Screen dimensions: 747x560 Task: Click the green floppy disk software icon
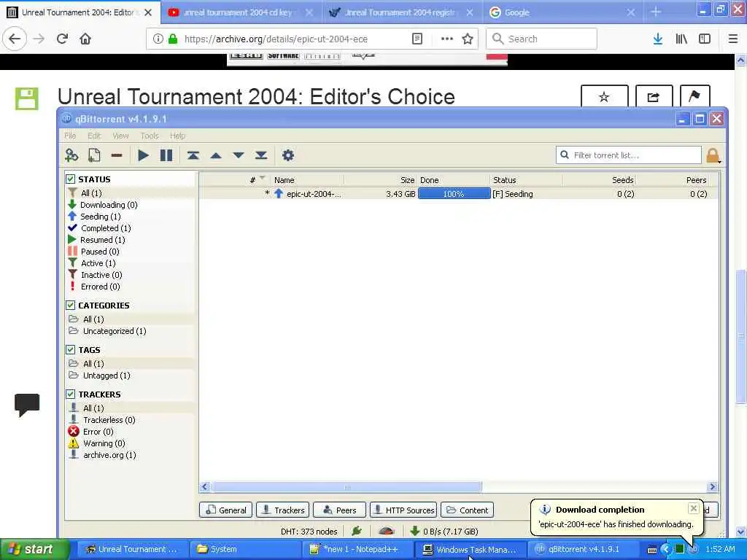pyautogui.click(x=27, y=98)
